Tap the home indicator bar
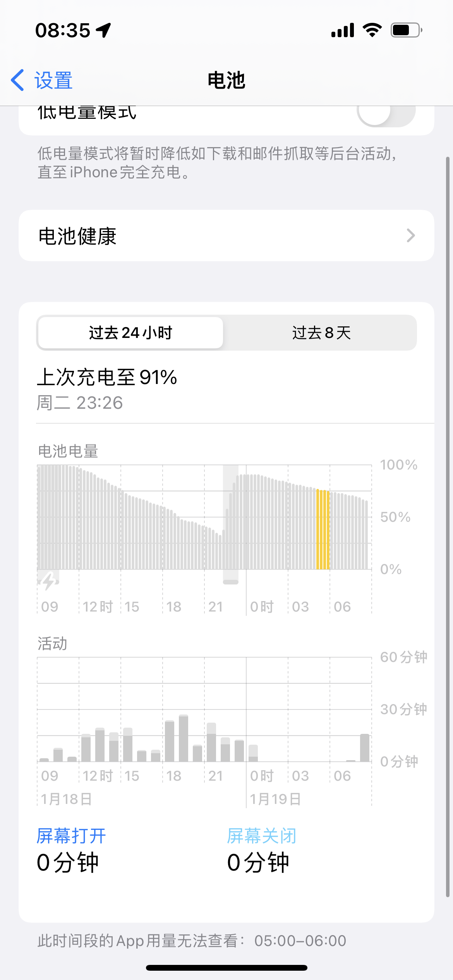The image size is (453, 980). [226, 968]
